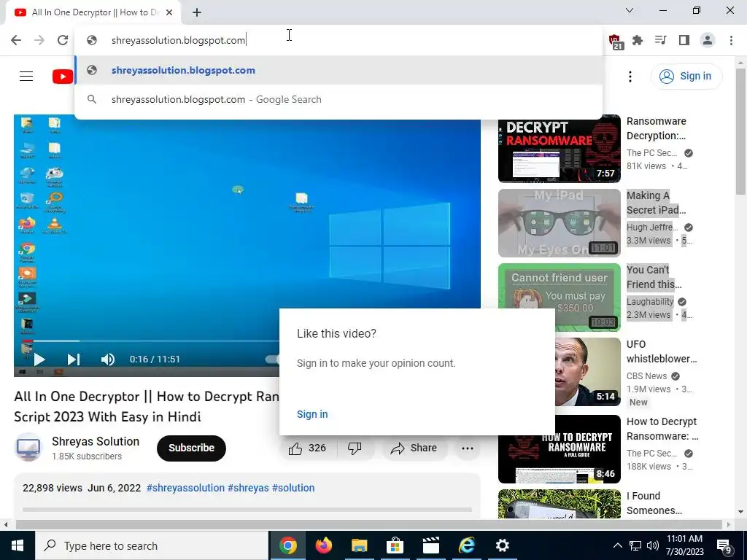Subscribe to Shreyas Solution
Screen dimensions: 747x560
191,448
